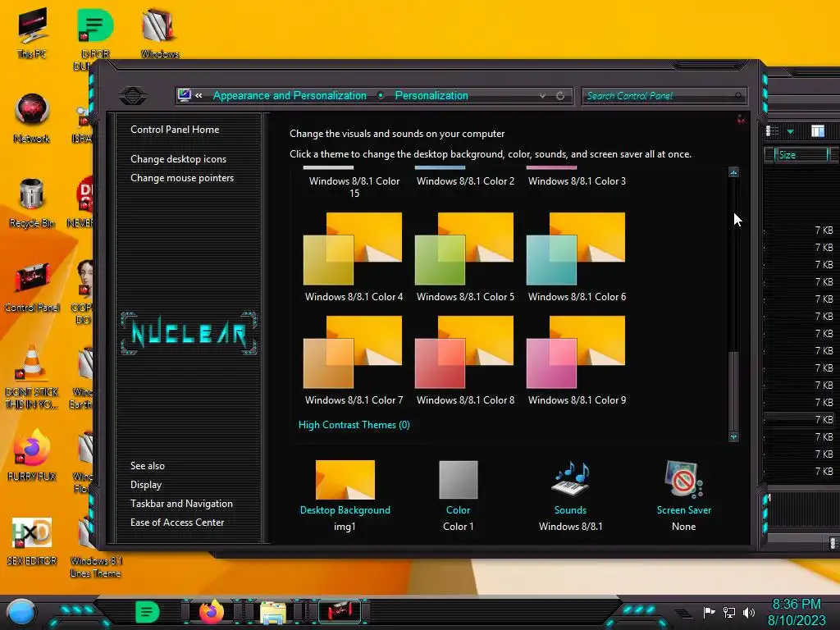This screenshot has height=630, width=840.
Task: Select Windows 8/8.1 Color 8 theme
Action: point(465,360)
